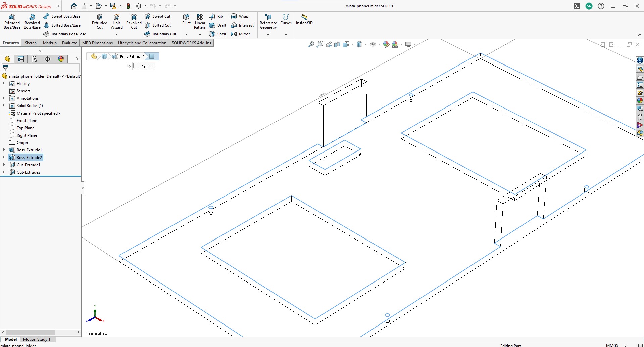Choose the Lofted Boss/Base tool
The image size is (644, 347).
click(62, 25)
